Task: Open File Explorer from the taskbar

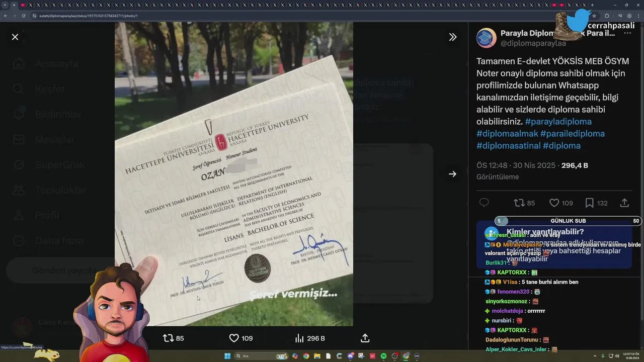Action: pos(317,356)
